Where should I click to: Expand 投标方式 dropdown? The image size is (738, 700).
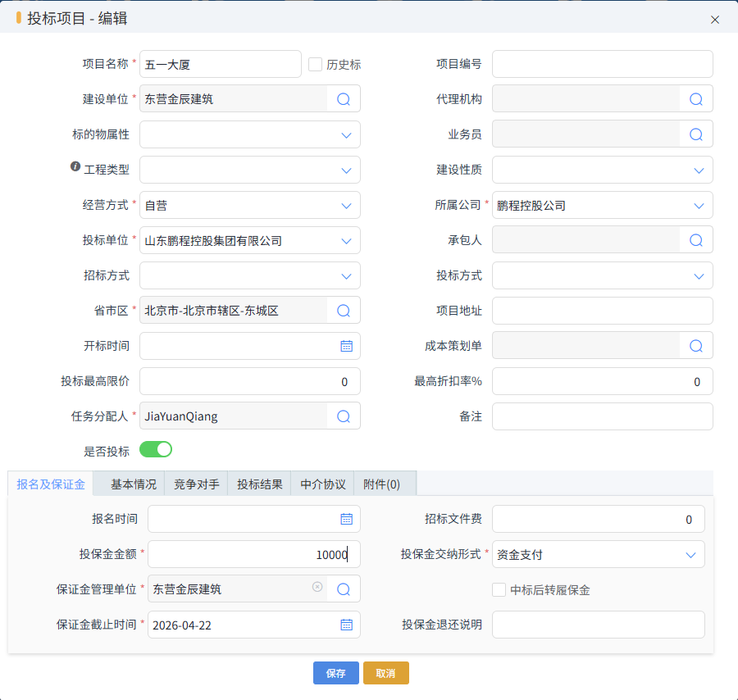tap(699, 276)
